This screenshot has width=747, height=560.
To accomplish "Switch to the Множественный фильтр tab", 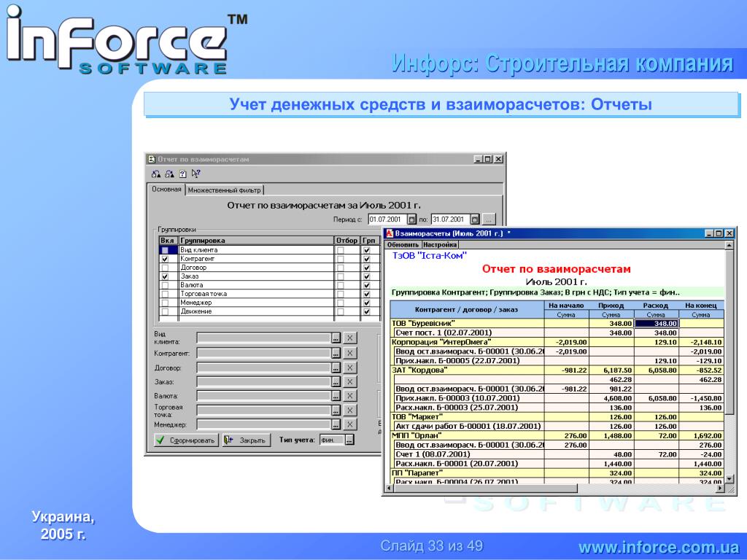I will click(225, 190).
